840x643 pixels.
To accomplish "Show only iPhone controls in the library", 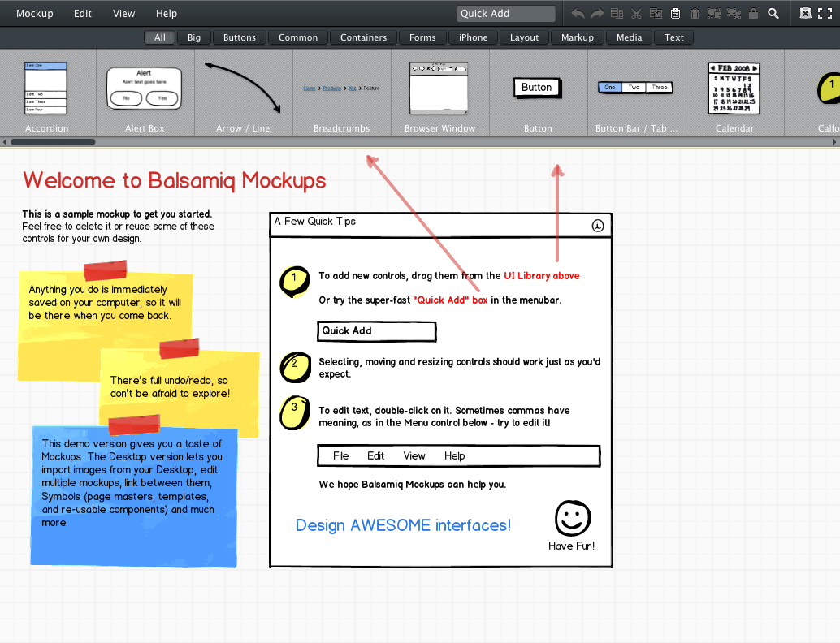I will pyautogui.click(x=473, y=37).
